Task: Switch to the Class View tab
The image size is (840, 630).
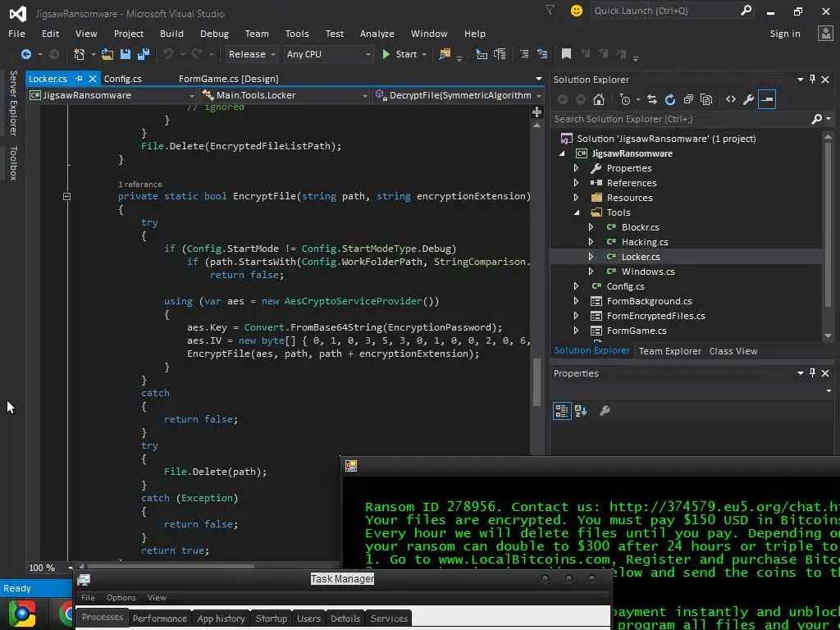Action: pyautogui.click(x=733, y=351)
